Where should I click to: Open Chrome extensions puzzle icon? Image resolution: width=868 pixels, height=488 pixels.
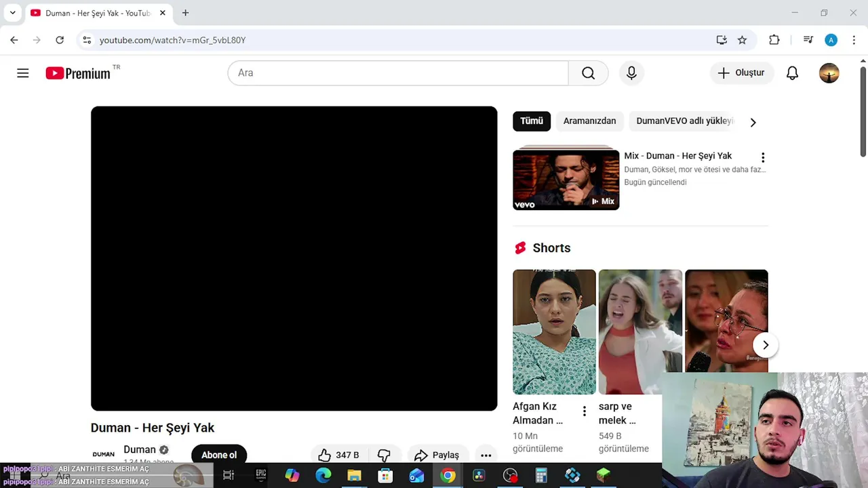click(x=774, y=40)
